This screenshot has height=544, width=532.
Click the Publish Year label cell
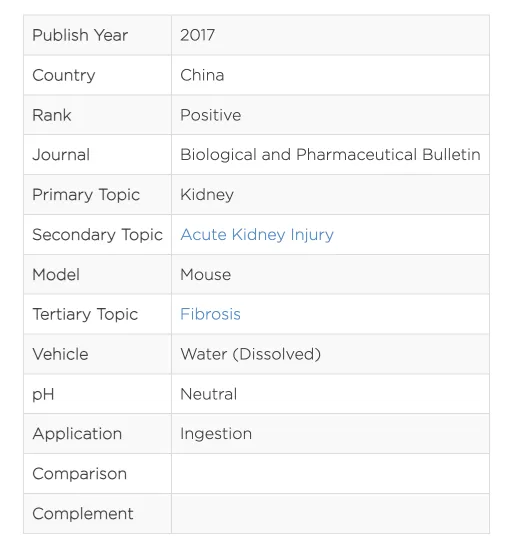tap(98, 35)
